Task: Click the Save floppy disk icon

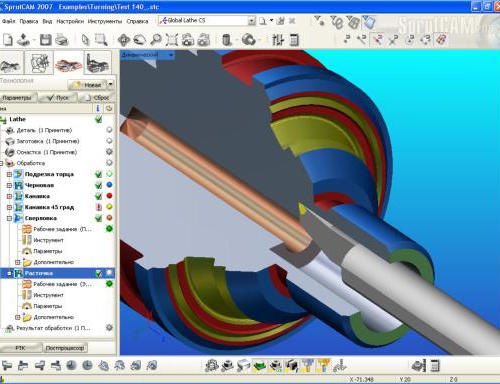Action: pyautogui.click(x=45, y=40)
